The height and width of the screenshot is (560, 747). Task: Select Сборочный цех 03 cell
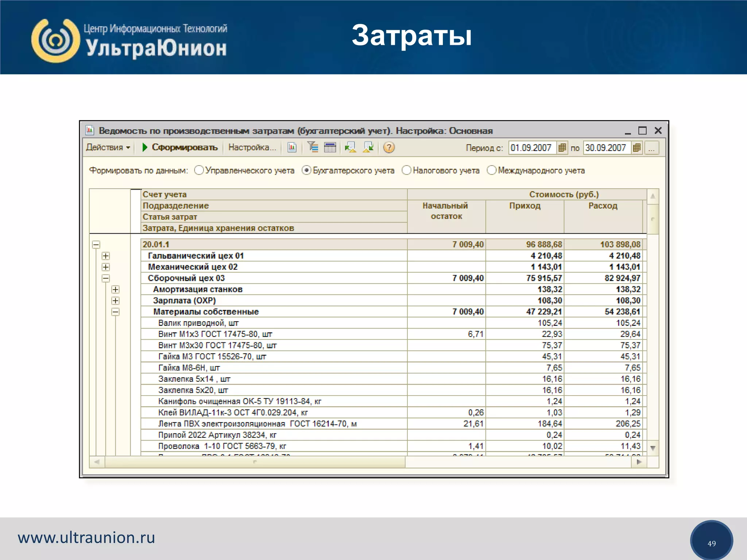[x=274, y=278]
